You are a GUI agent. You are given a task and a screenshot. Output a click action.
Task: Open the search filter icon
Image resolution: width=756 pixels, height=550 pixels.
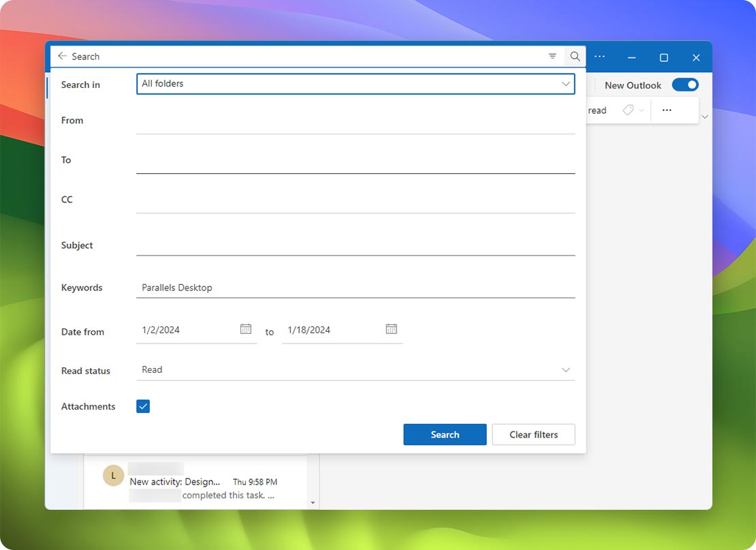(552, 57)
